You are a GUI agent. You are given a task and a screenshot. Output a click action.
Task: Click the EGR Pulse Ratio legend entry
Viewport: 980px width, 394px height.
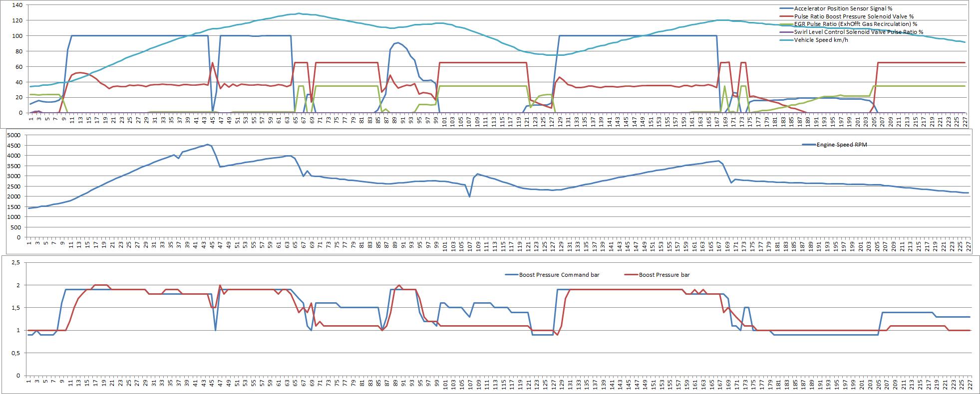click(855, 24)
